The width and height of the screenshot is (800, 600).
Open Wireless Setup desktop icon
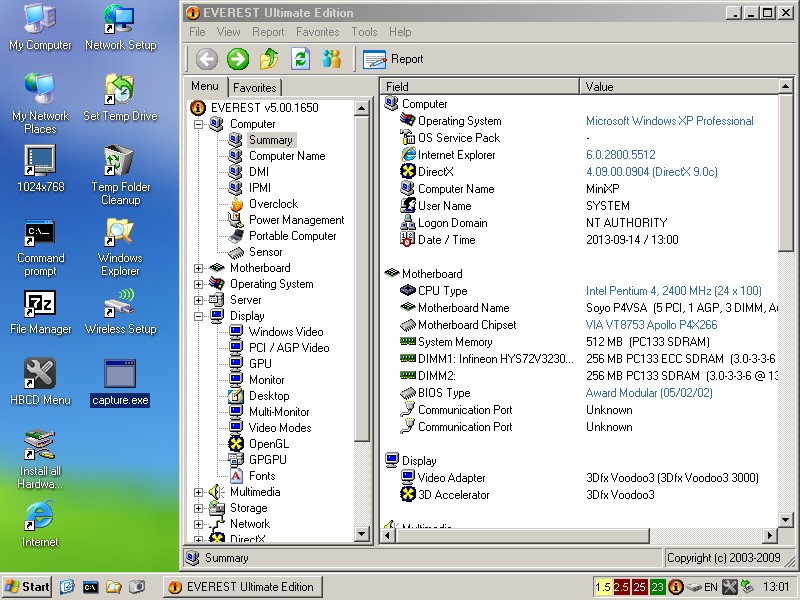tap(120, 312)
